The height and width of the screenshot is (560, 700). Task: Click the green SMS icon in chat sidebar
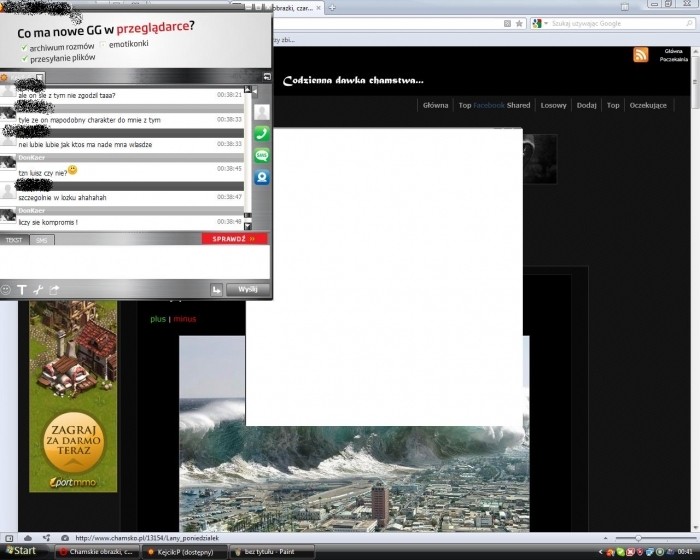point(262,155)
